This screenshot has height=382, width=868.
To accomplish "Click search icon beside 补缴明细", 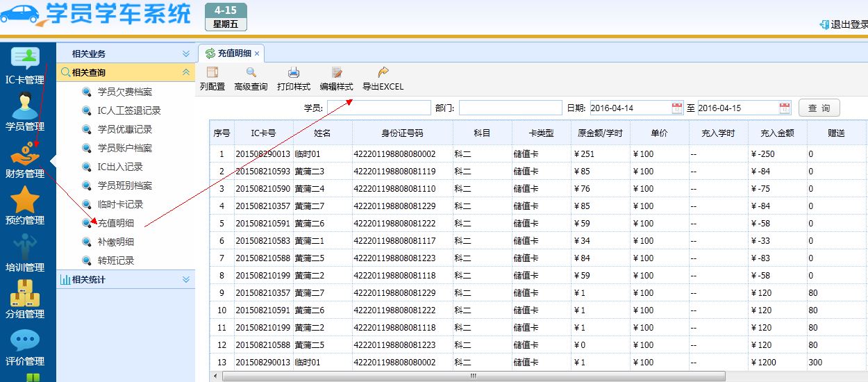I will [86, 242].
